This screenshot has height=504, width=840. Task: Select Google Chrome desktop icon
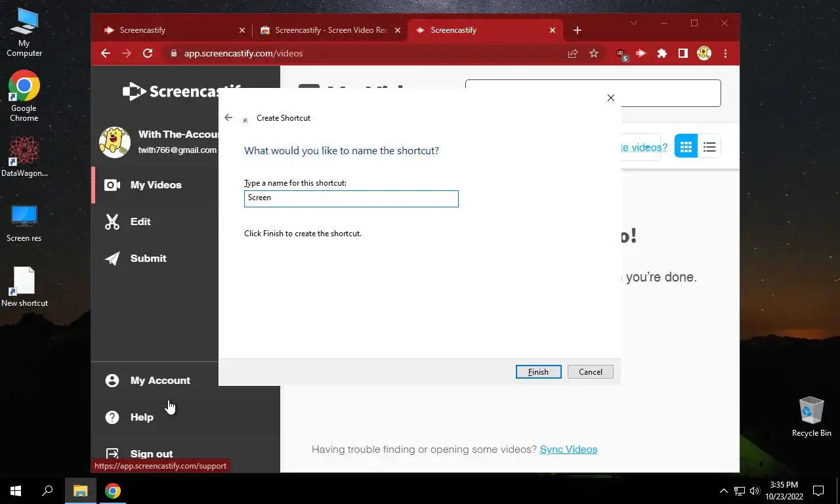coord(24,96)
